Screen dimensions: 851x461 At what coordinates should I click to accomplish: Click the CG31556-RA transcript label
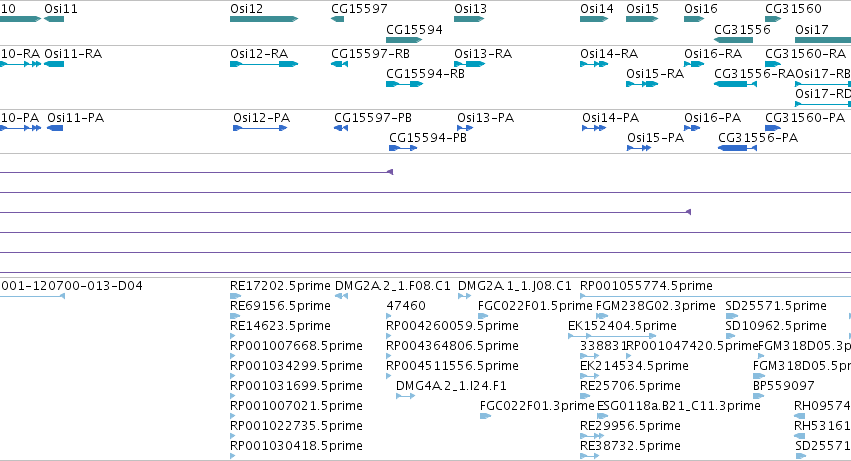(754, 73)
